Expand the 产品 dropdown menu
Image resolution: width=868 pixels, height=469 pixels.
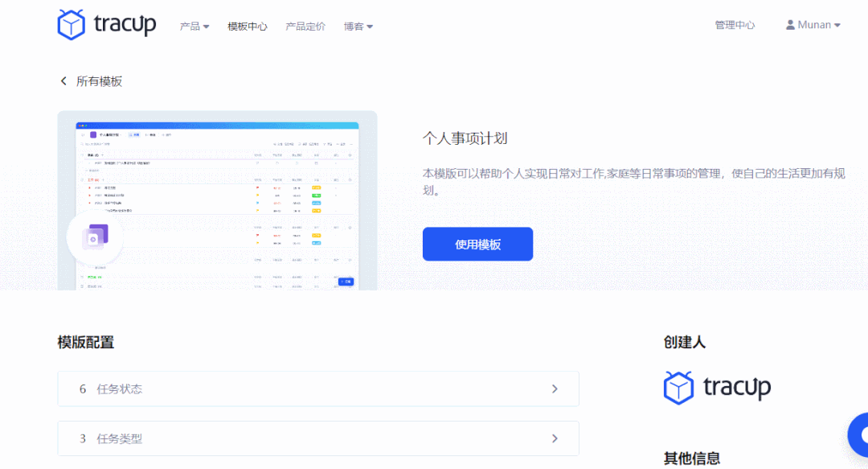[x=194, y=25]
